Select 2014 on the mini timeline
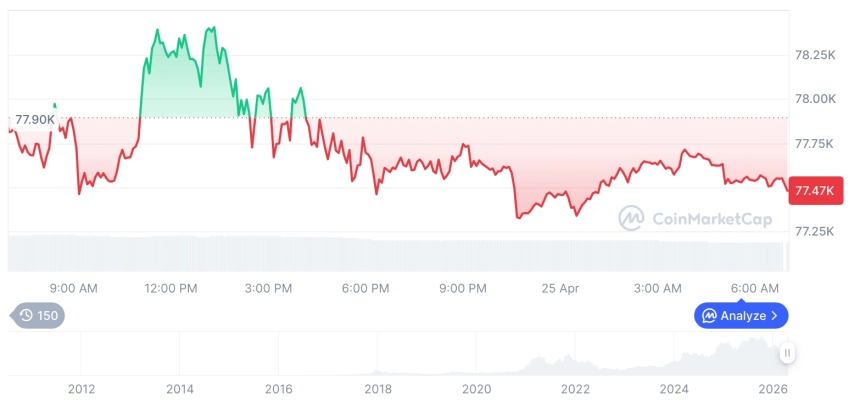860x401 pixels. coord(179,389)
